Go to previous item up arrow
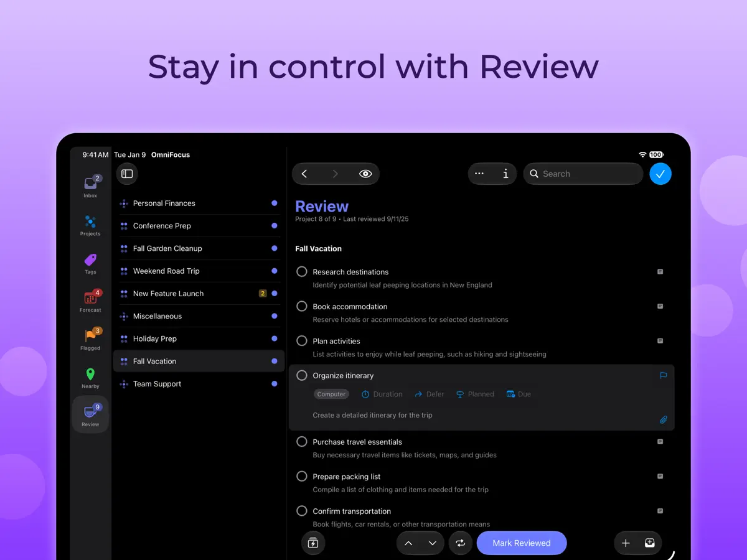 point(408,543)
